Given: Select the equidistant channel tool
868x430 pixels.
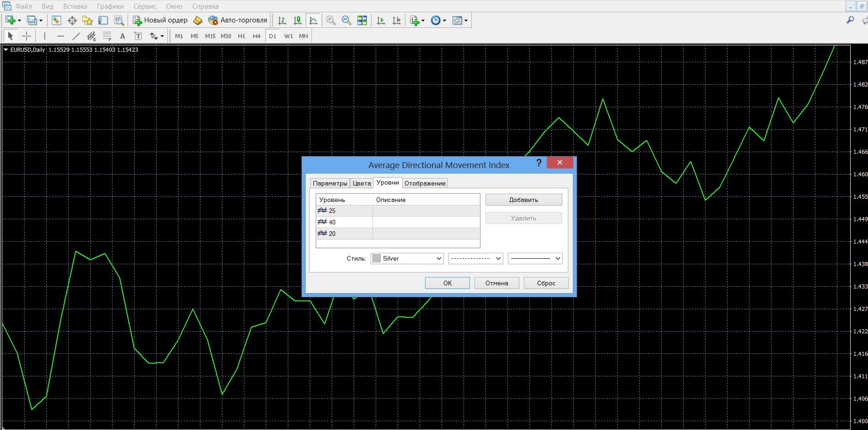Looking at the screenshot, I should [92, 36].
